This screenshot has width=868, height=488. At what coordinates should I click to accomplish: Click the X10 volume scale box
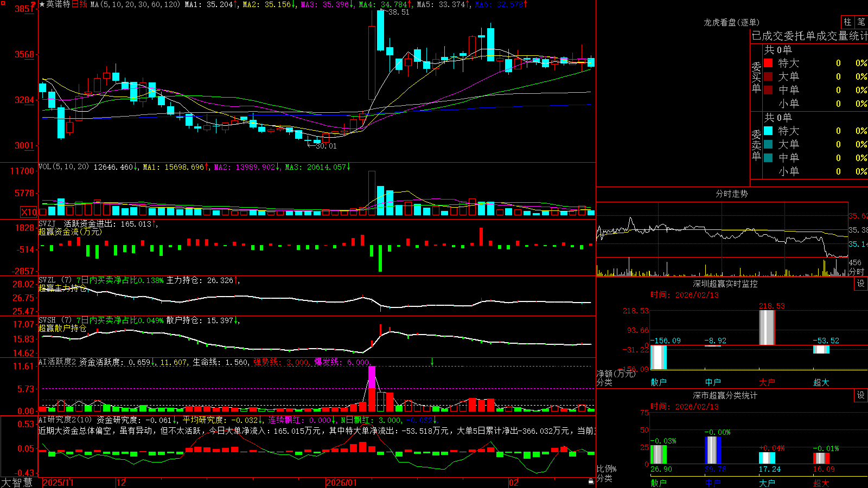pos(29,212)
